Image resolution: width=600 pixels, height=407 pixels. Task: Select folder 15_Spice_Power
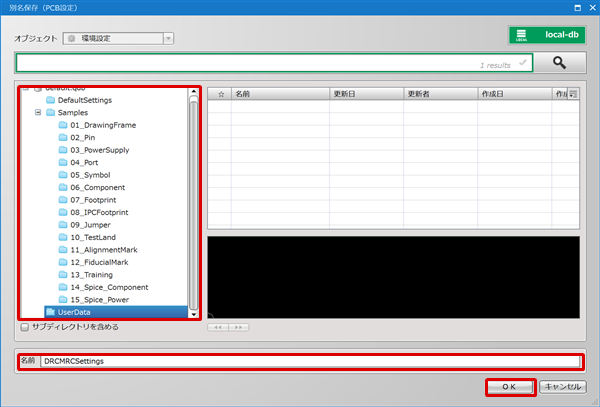[x=94, y=300]
